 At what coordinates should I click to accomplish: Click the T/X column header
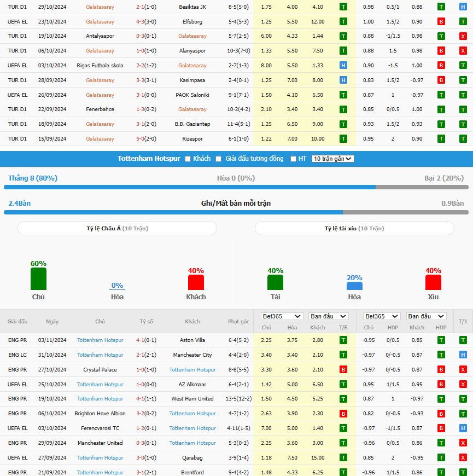coord(463,322)
